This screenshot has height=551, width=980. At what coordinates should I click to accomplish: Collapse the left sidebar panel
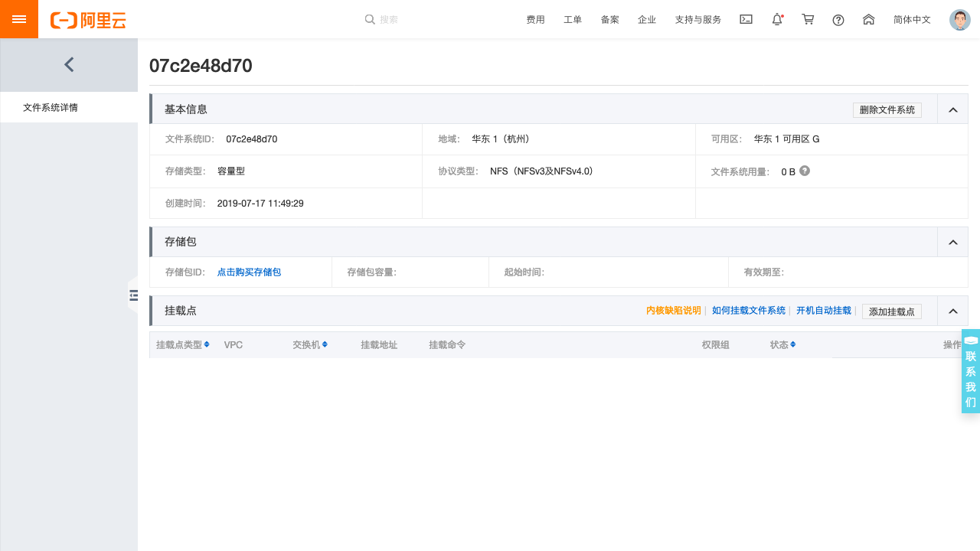68,64
